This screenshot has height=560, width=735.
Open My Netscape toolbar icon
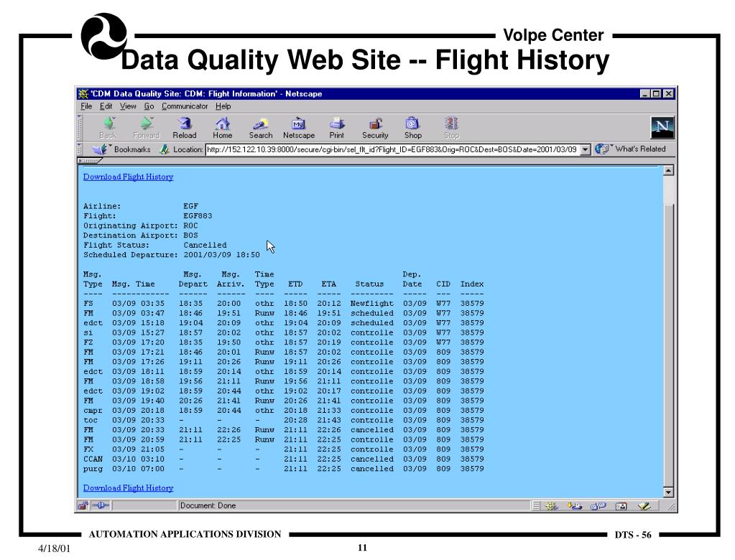299,123
